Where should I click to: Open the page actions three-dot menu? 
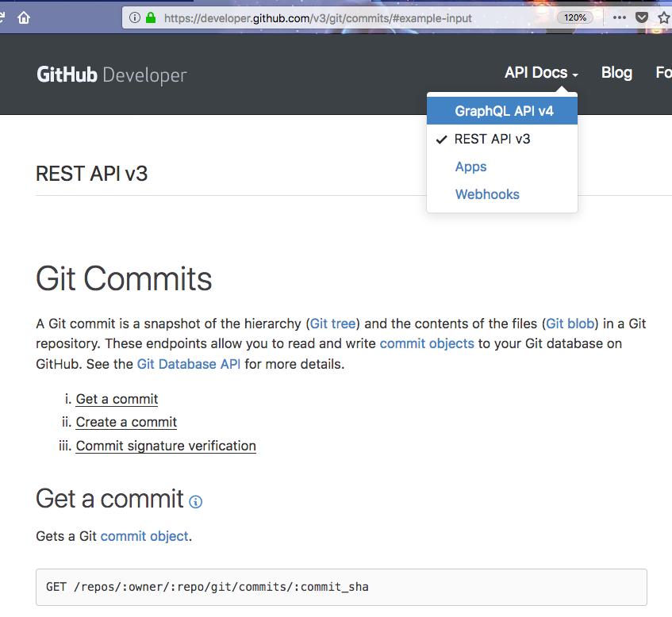(x=620, y=17)
